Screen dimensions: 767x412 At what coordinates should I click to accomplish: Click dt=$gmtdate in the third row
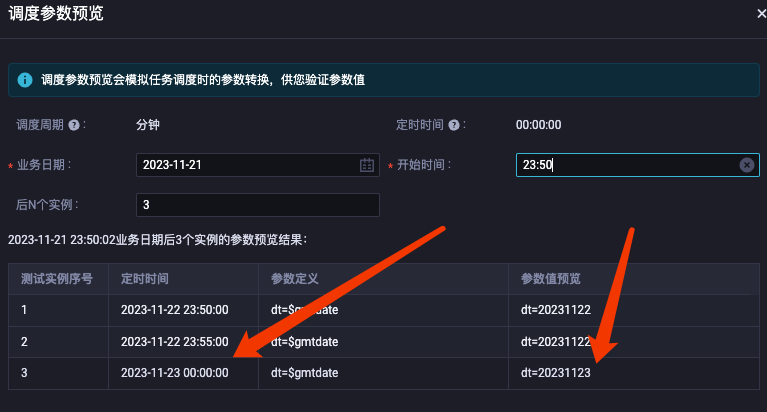pyautogui.click(x=305, y=373)
